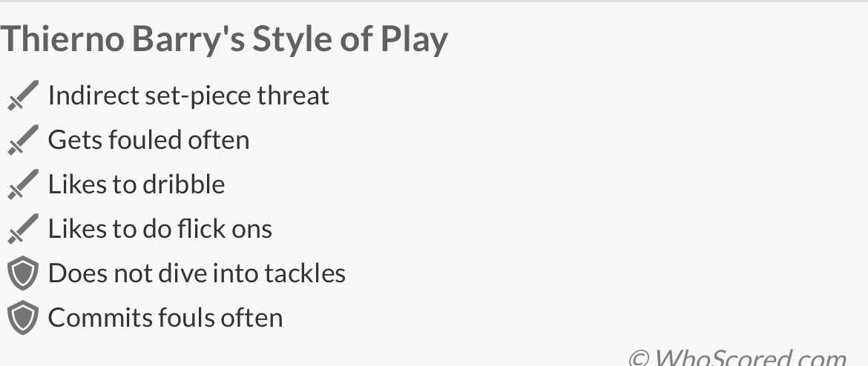Select the shield icon next to Commits fouls often
868x366 pixels.
click(22, 318)
